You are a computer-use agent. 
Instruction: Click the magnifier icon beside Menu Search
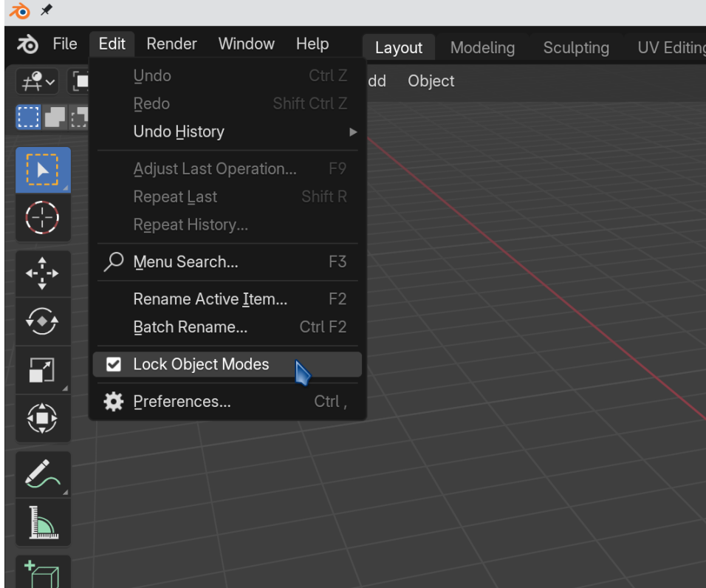[x=114, y=261]
